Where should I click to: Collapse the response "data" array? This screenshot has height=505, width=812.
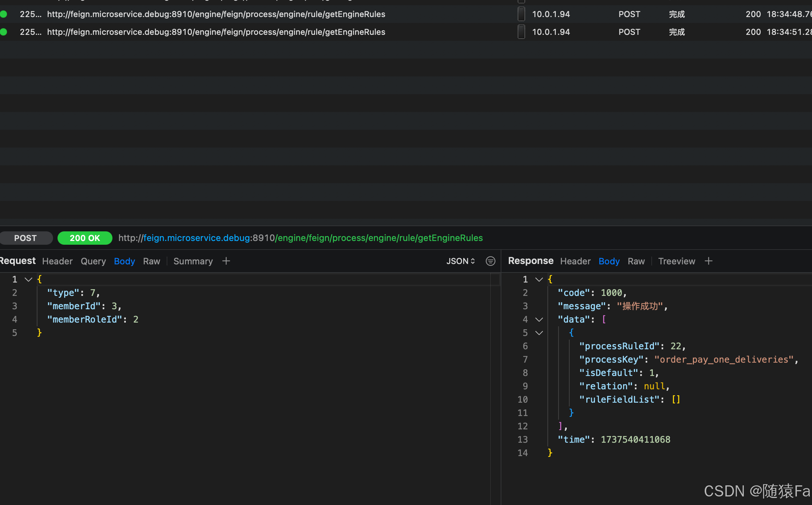pyautogui.click(x=539, y=319)
